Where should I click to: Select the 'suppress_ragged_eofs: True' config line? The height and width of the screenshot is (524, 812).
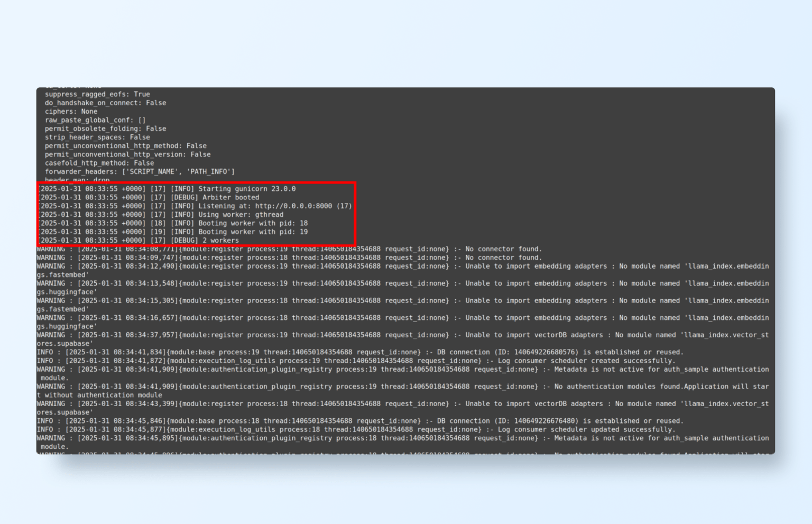[x=97, y=94]
